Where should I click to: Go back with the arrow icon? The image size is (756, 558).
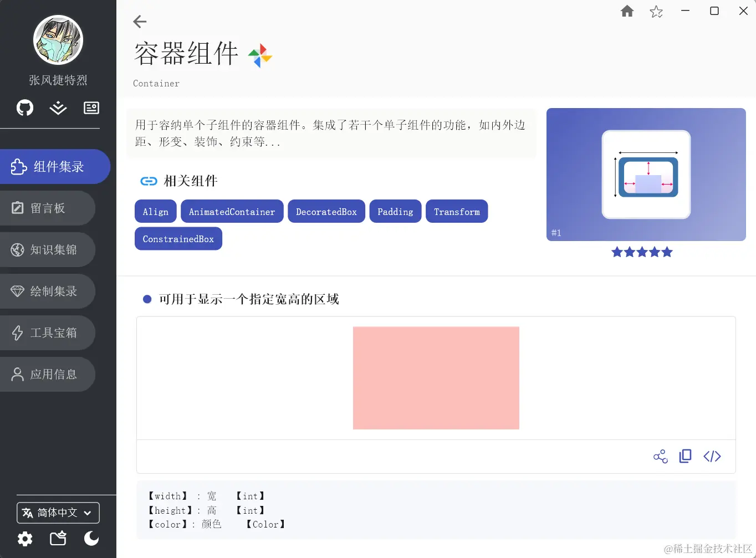140,22
